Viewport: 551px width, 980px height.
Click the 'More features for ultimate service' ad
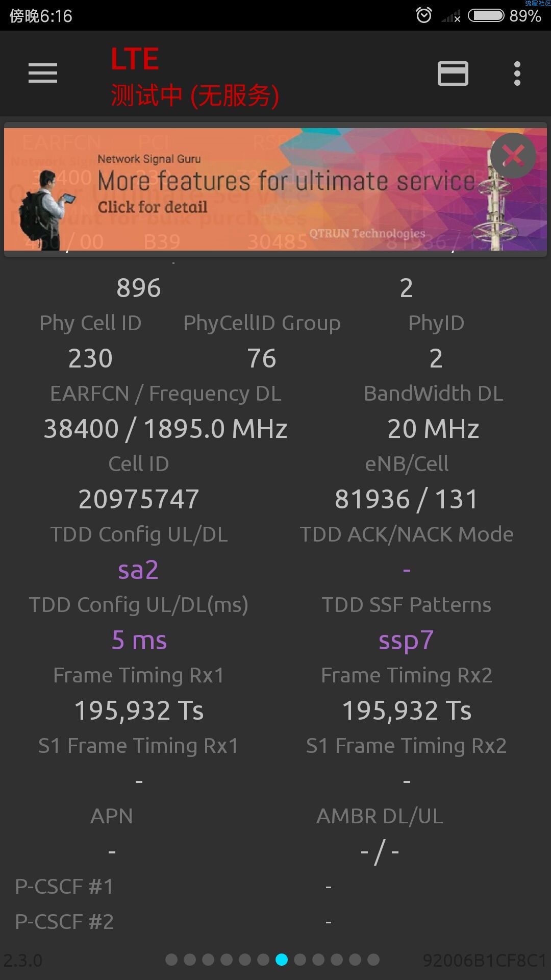(x=275, y=189)
